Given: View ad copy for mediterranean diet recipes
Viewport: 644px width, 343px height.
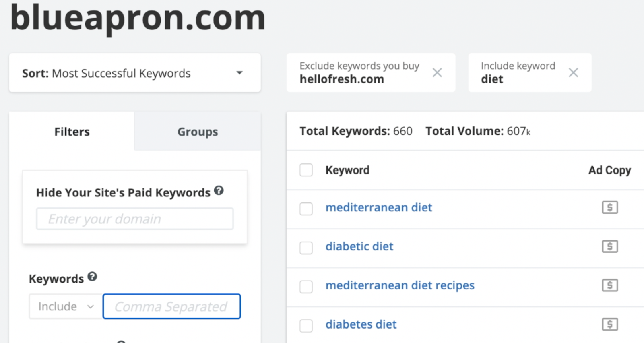Looking at the screenshot, I should [610, 285].
